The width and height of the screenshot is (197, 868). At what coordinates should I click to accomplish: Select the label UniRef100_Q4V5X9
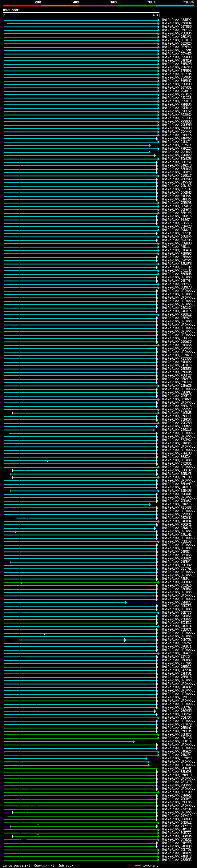click(x=176, y=182)
